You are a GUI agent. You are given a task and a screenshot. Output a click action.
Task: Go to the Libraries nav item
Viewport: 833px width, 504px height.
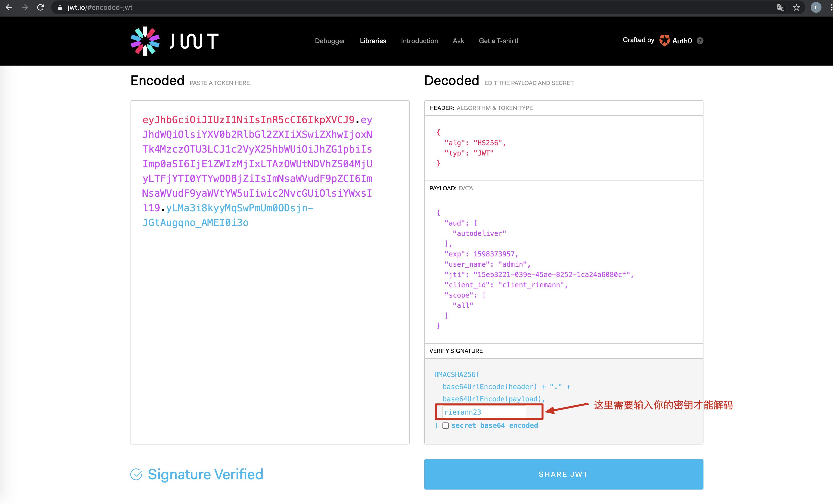373,41
